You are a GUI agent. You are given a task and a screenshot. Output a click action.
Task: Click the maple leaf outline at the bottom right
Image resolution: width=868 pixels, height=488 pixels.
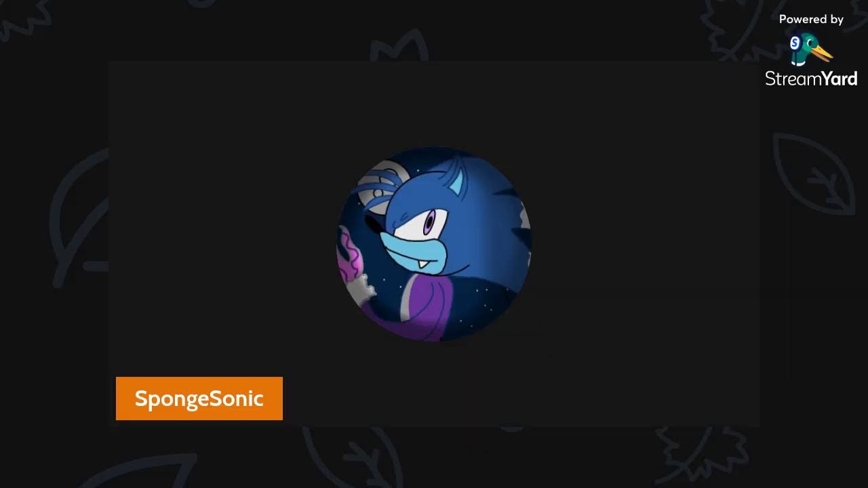click(702, 454)
